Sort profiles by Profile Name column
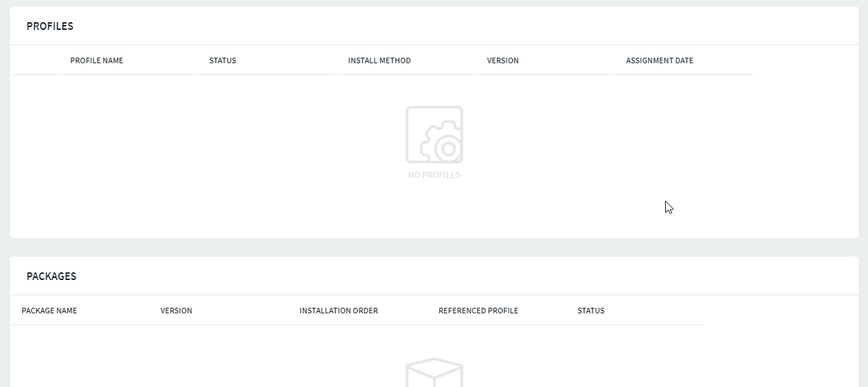 coord(97,60)
